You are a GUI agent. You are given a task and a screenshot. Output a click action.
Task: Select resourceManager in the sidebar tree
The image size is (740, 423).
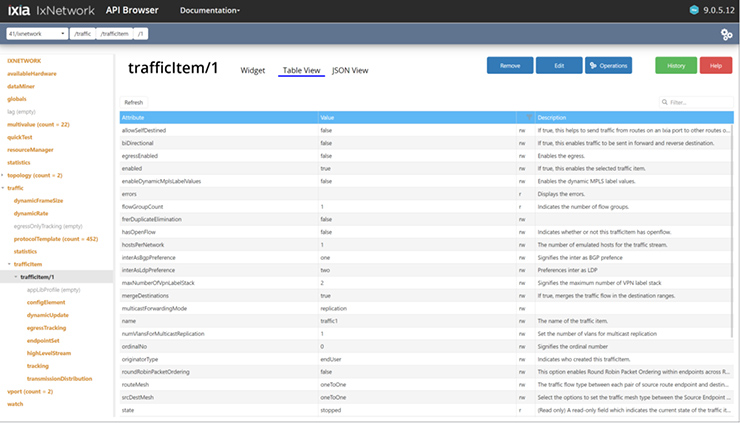pyautogui.click(x=30, y=150)
